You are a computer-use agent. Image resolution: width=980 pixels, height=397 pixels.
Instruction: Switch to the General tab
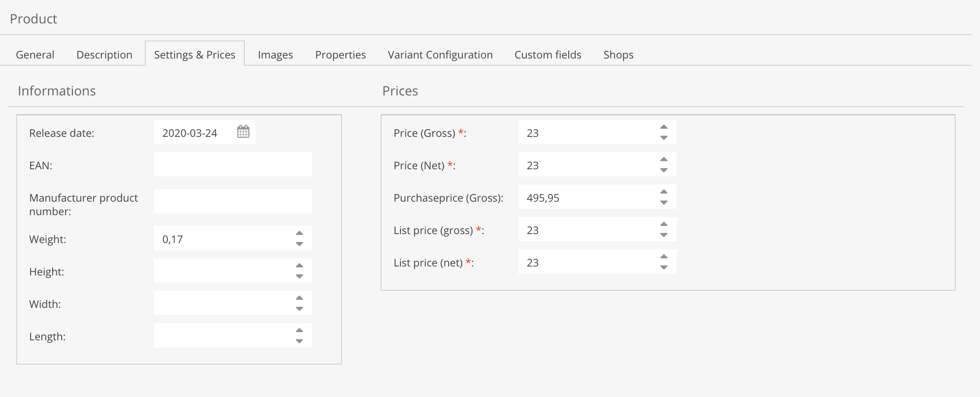tap(35, 55)
